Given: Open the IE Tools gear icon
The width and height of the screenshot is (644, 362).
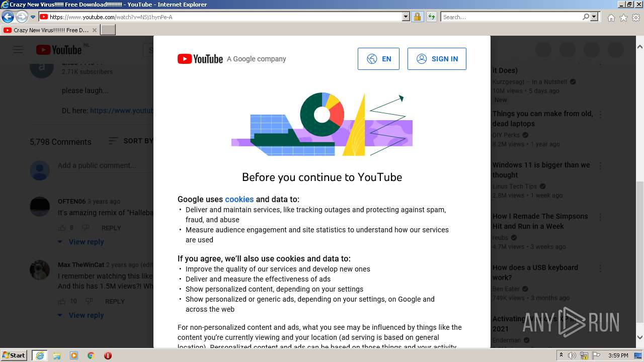Looking at the screenshot, I should (636, 18).
